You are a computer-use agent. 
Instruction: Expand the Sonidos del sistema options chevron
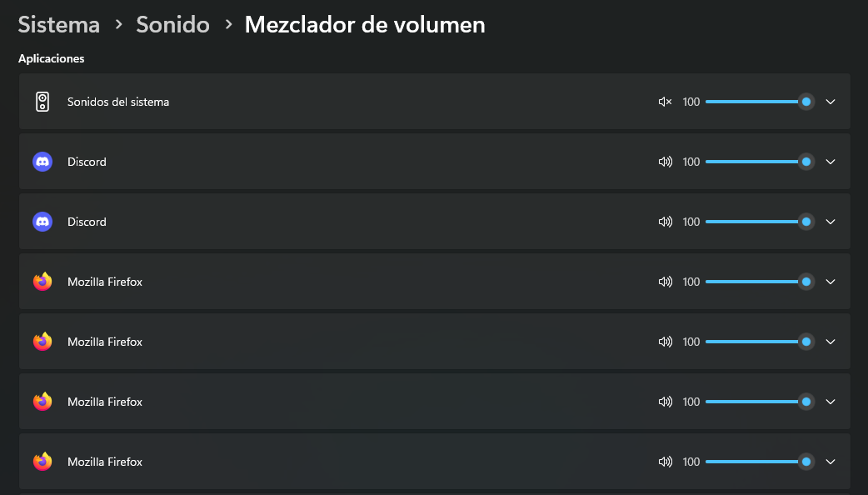830,102
